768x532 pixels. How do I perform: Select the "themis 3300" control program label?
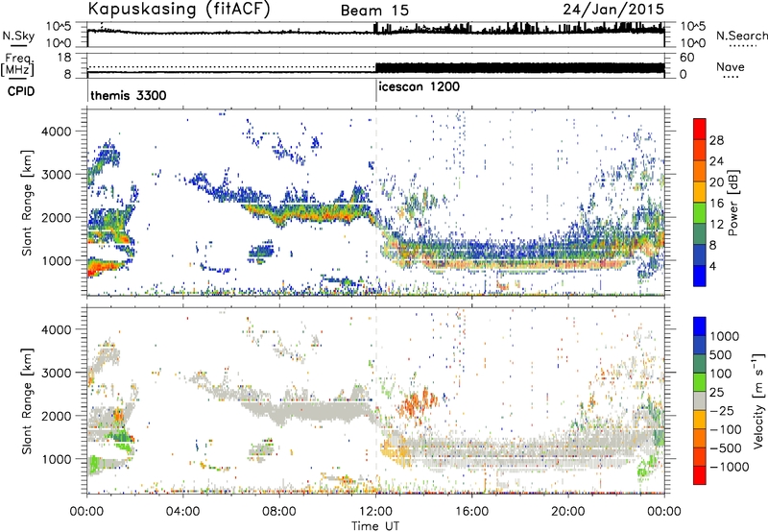coord(129,95)
